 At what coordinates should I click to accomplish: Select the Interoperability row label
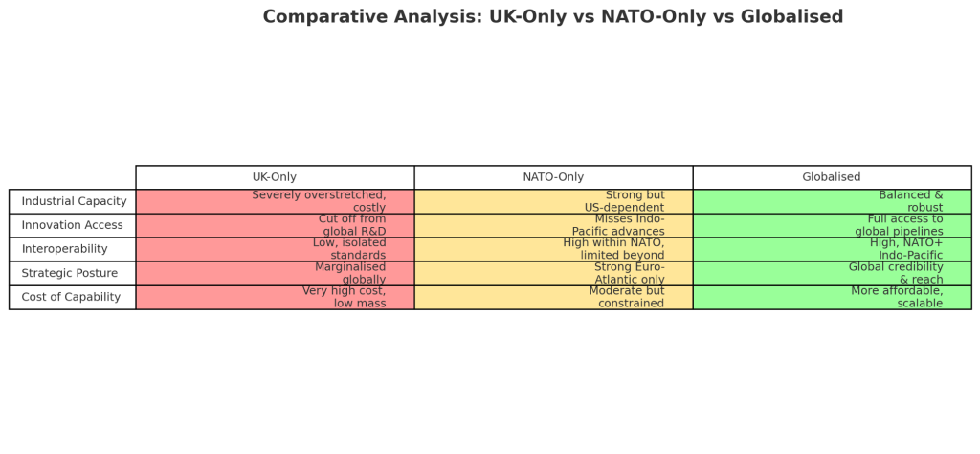click(73, 249)
